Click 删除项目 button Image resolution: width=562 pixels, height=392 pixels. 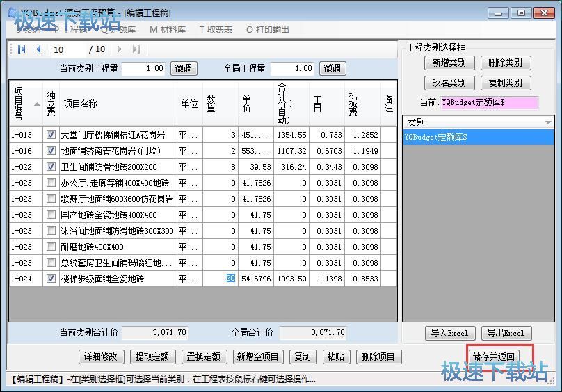tap(378, 357)
